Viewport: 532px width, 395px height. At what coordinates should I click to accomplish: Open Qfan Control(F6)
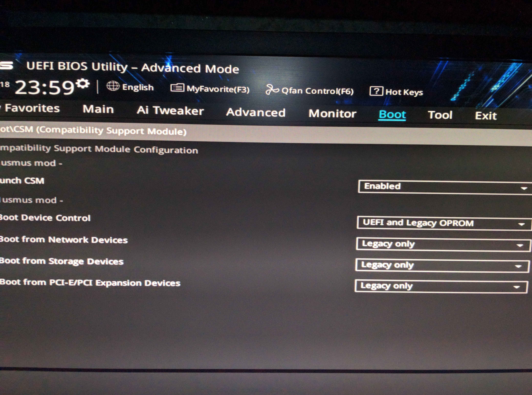317,91
